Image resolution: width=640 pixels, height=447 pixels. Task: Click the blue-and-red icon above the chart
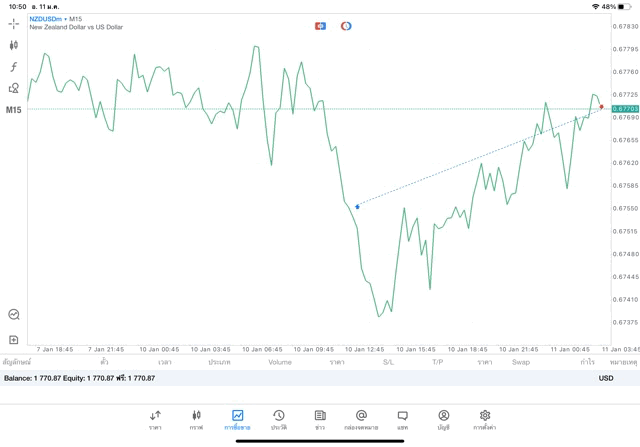click(320, 26)
